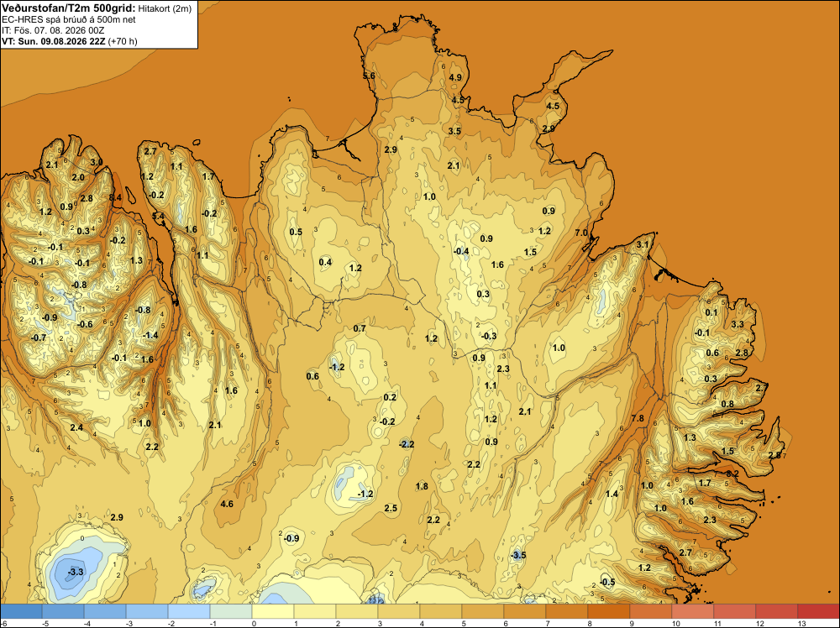Select legend color cell between 6 and 7
This screenshot has height=628, width=840.
tap(525, 611)
